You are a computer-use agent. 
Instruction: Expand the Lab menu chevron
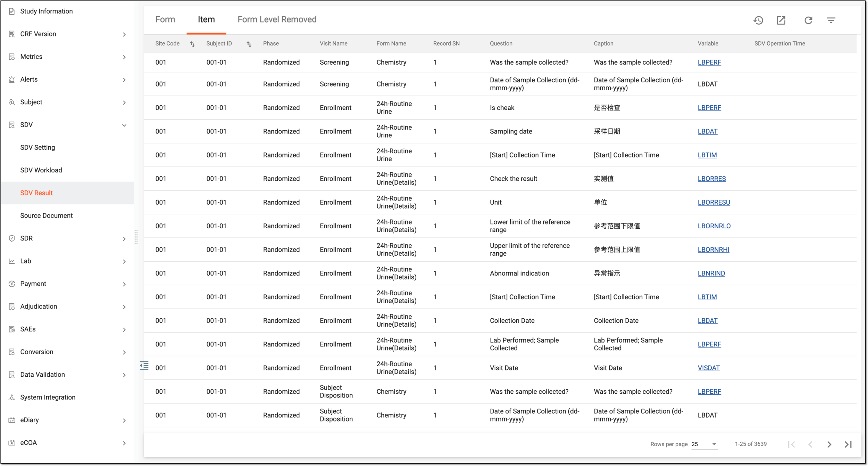124,261
